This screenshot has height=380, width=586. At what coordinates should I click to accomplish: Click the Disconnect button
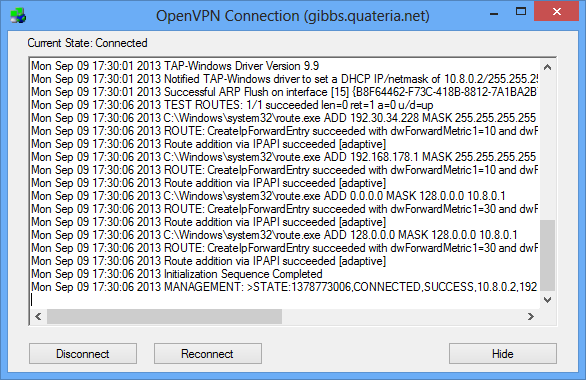(83, 353)
